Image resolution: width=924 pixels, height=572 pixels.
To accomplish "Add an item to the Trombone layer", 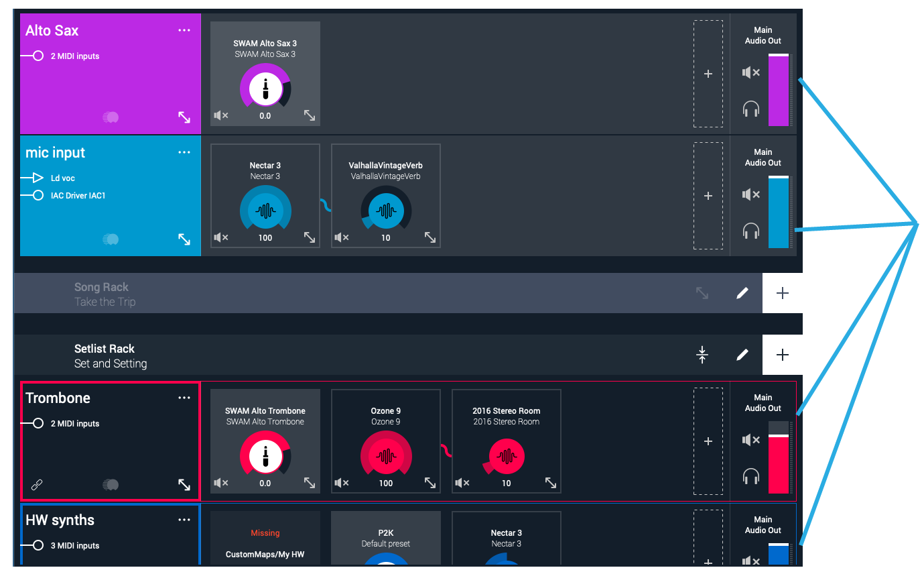I will point(708,441).
